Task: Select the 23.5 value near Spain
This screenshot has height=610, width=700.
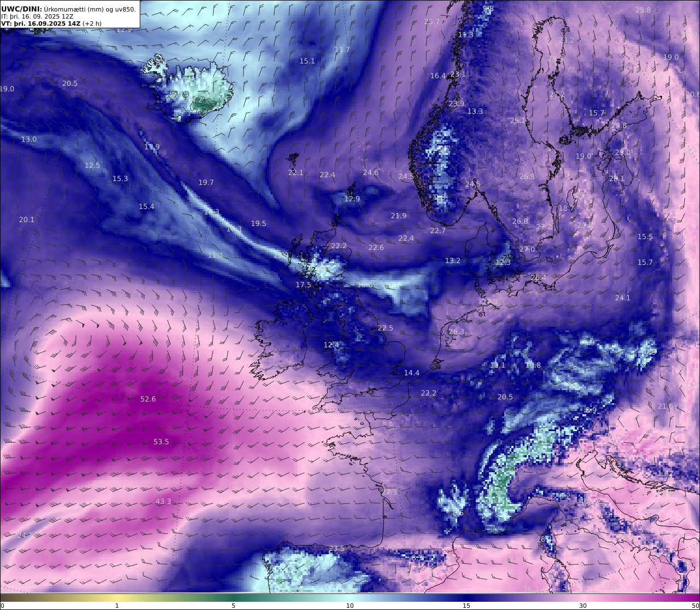Action: (x=337, y=549)
